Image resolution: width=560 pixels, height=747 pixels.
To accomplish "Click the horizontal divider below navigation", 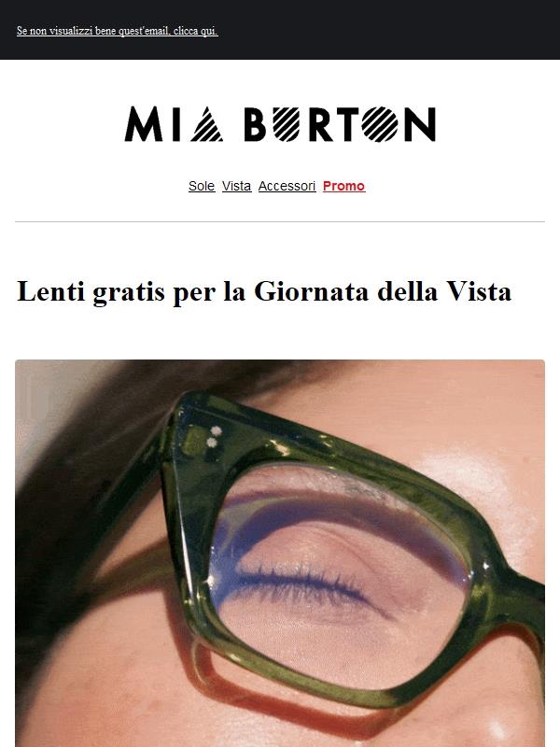I will (x=280, y=221).
